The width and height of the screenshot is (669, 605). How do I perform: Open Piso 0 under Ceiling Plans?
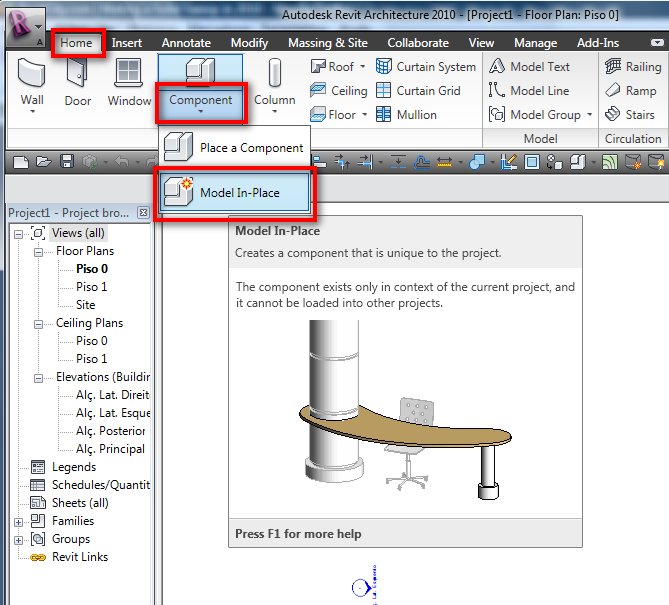(x=92, y=341)
